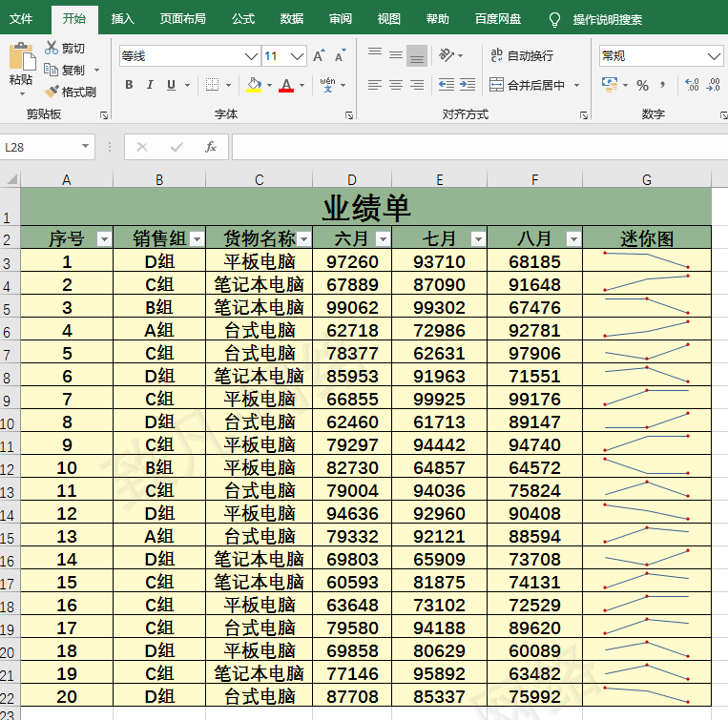Click the Cut scissors icon

[52, 49]
